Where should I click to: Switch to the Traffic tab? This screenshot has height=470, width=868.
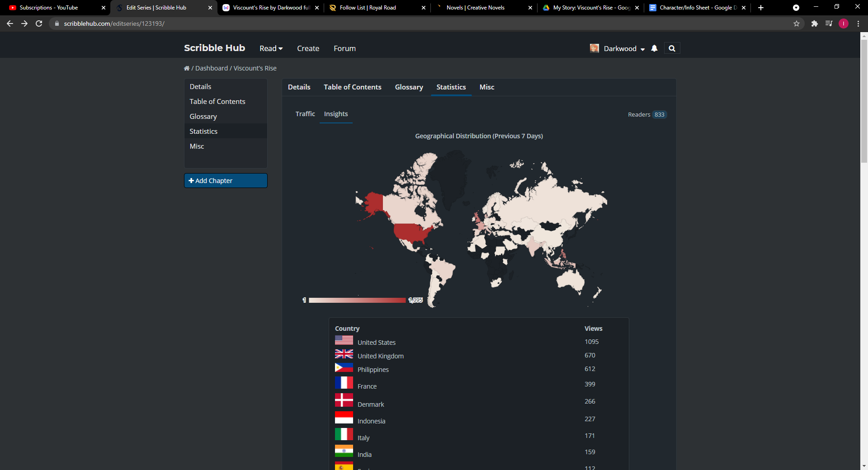[x=305, y=114]
